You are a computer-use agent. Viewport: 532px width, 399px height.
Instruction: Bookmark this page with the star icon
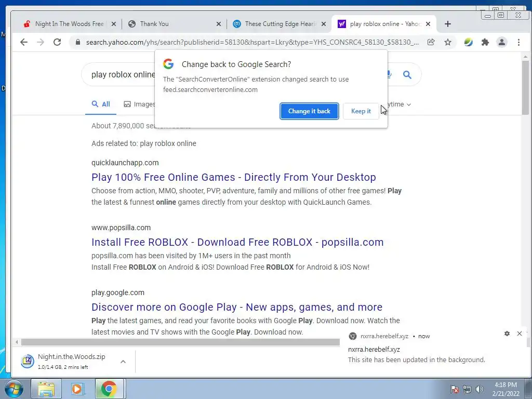448,42
